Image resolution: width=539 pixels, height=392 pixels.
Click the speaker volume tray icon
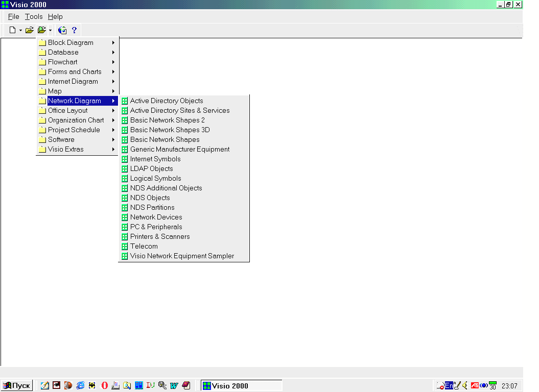pyautogui.click(x=465, y=385)
